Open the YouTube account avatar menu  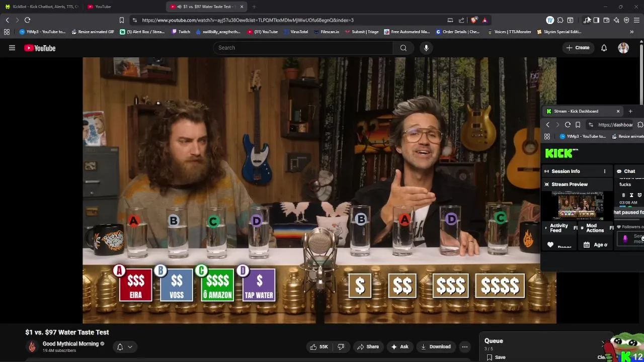point(623,48)
